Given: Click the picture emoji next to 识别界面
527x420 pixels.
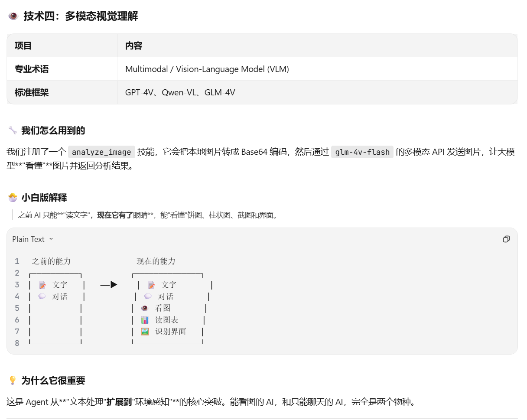Looking at the screenshot, I should coord(145,332).
